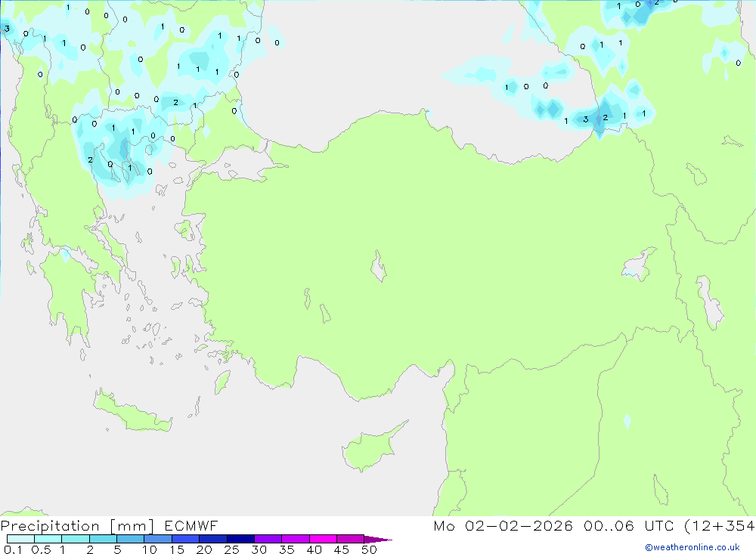The height and width of the screenshot is (554, 756).
Task: Click the 35–40 mm purple legend swatch
Action: click(x=295, y=539)
